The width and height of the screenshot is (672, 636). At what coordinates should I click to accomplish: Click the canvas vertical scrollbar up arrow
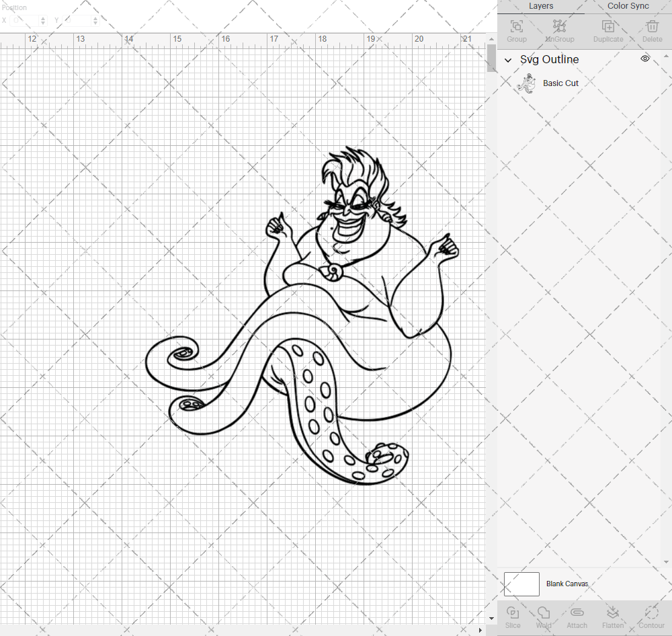pos(491,40)
